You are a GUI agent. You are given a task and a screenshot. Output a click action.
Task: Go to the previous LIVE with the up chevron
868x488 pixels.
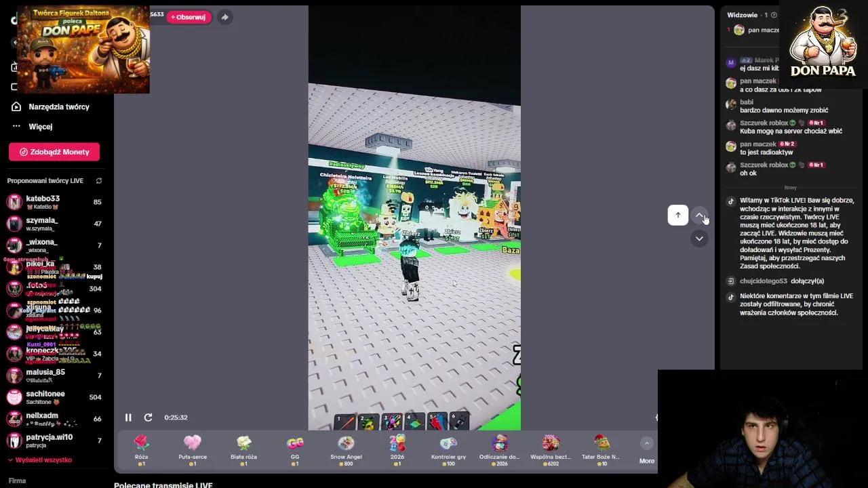click(699, 215)
